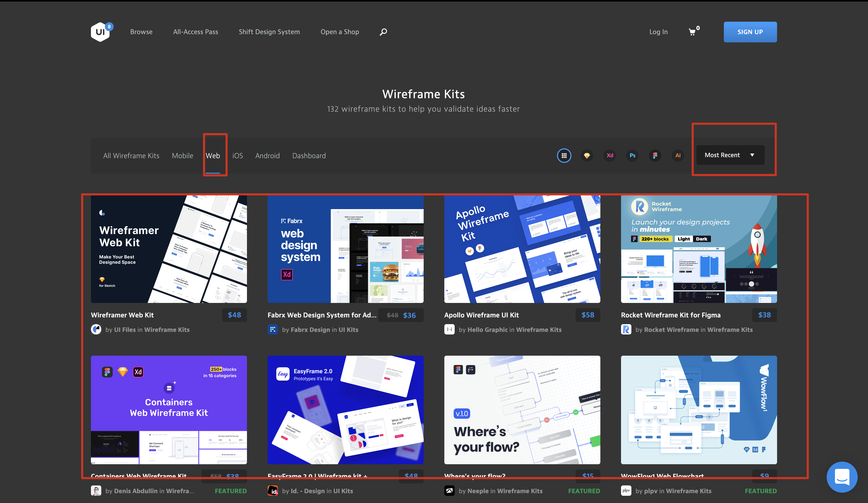Filter by Adobe XD icon

coord(610,155)
